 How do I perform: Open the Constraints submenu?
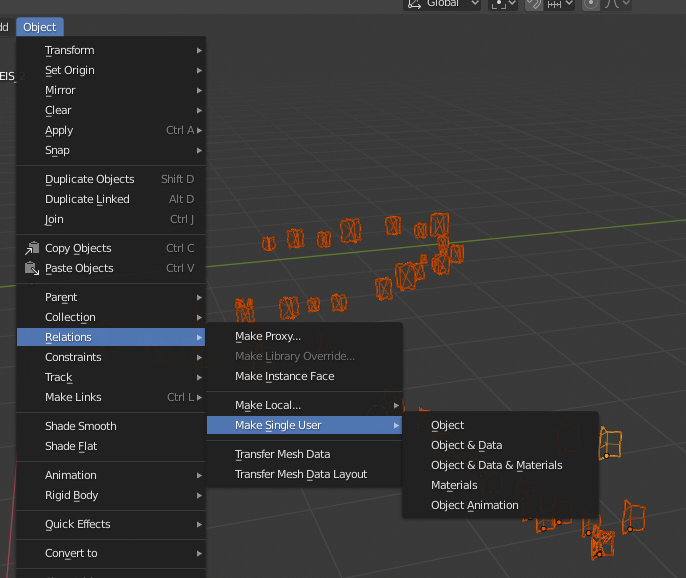click(x=111, y=357)
